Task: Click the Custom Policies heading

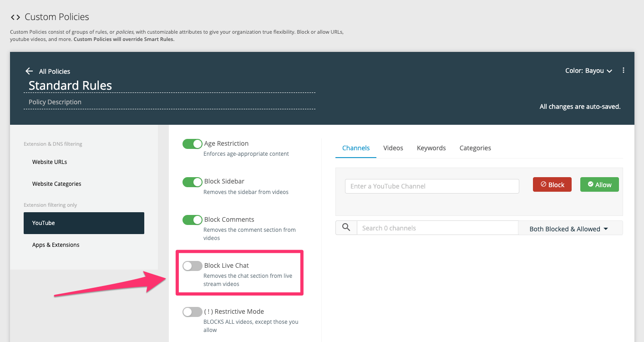Action: pos(57,17)
